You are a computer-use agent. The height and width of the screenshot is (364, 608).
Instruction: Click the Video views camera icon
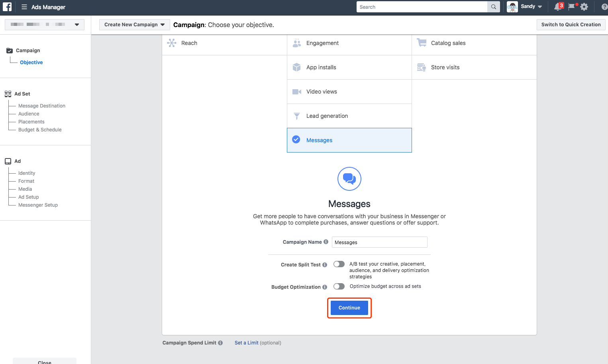(297, 92)
